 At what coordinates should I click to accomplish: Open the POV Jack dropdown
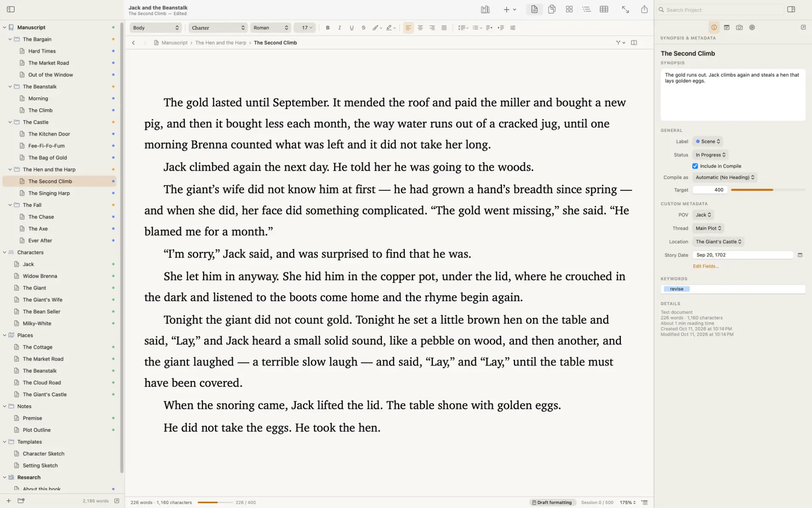(703, 215)
